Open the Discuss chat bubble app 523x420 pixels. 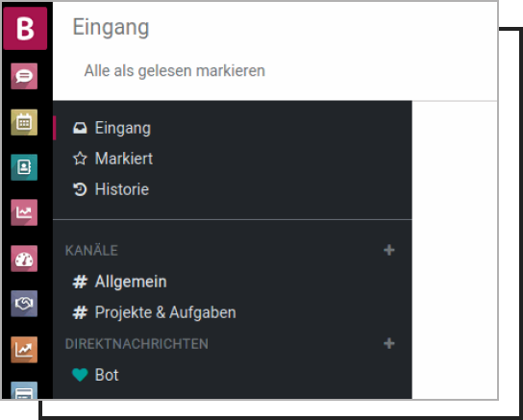[x=24, y=76]
